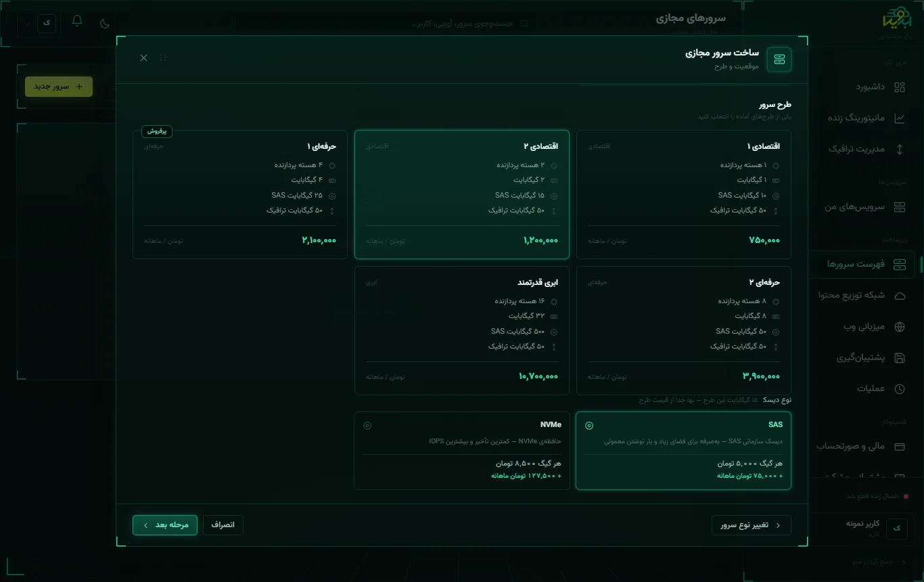Open the پشتیبان‌گیری save-disk icon
Screen dimensions: 924x582
(899, 358)
